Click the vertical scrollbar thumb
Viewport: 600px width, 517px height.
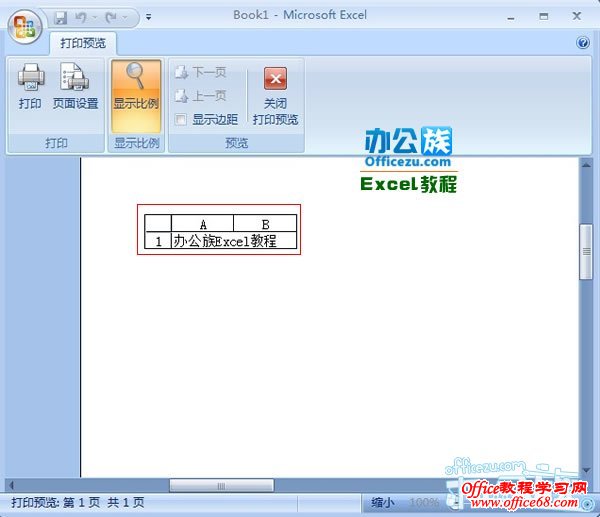tap(586, 252)
